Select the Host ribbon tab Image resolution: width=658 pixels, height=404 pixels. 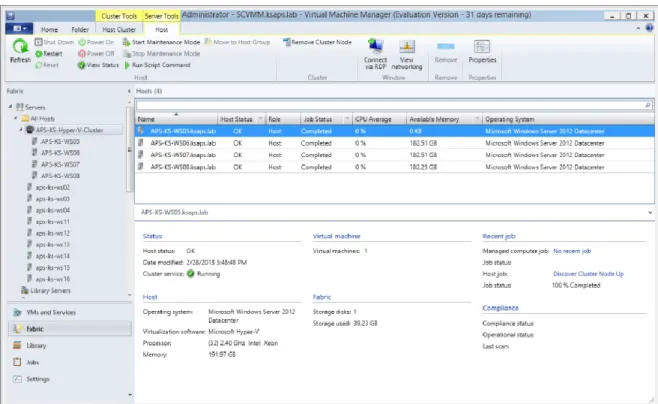pyautogui.click(x=162, y=29)
